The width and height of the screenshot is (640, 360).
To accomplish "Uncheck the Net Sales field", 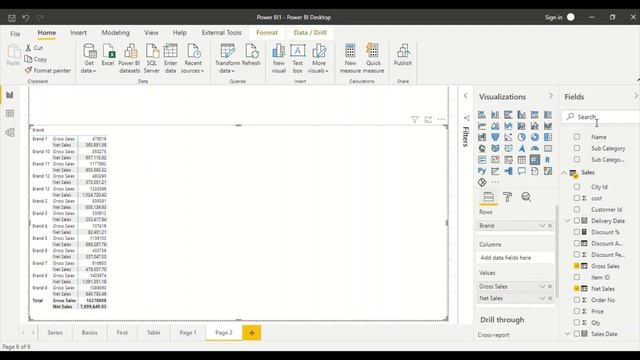I will pyautogui.click(x=577, y=289).
